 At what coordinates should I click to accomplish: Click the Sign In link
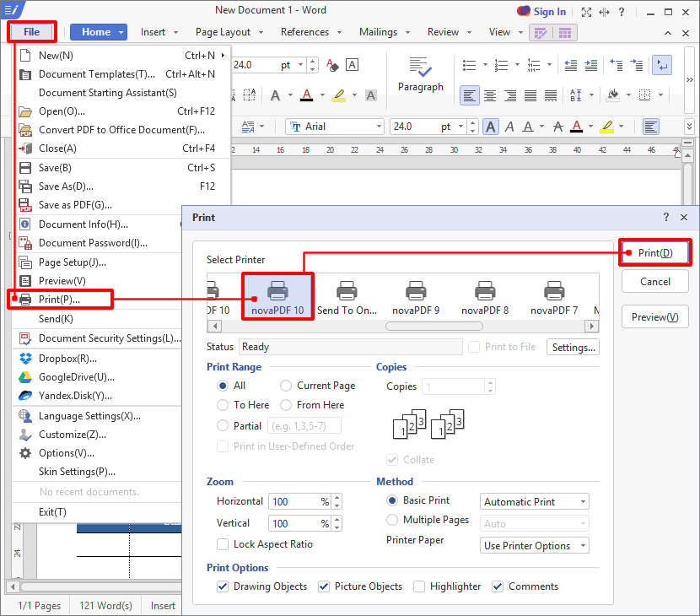click(x=550, y=12)
